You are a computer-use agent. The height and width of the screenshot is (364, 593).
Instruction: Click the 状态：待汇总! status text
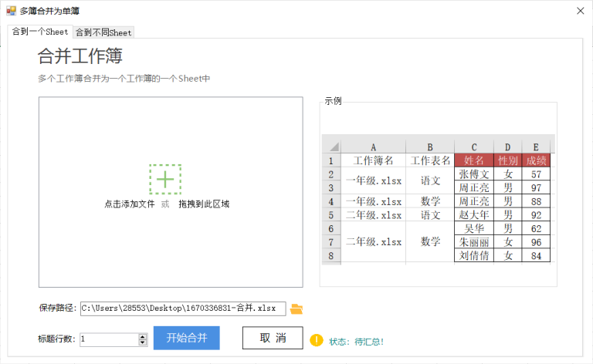[x=356, y=341]
